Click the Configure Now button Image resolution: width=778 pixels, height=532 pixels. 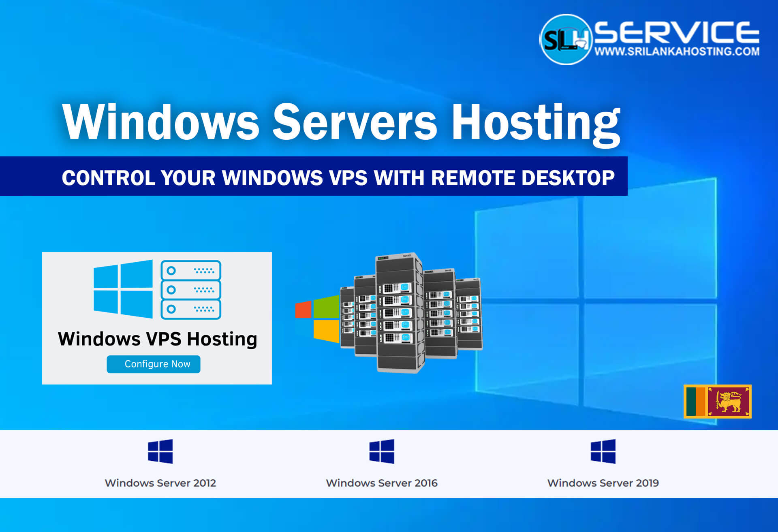[156, 366]
